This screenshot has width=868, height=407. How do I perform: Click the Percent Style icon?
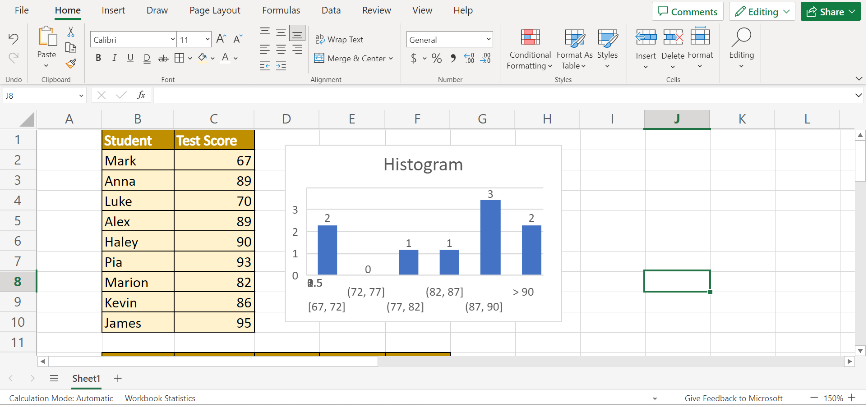coord(436,58)
